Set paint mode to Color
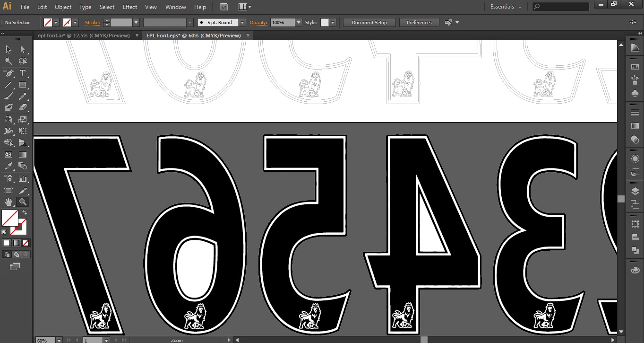This screenshot has width=644, height=343. pos(7,243)
